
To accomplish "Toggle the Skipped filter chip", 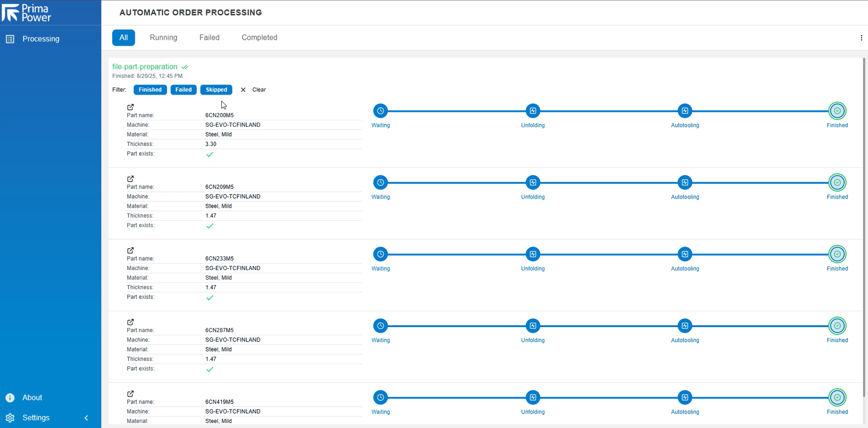I will point(216,90).
